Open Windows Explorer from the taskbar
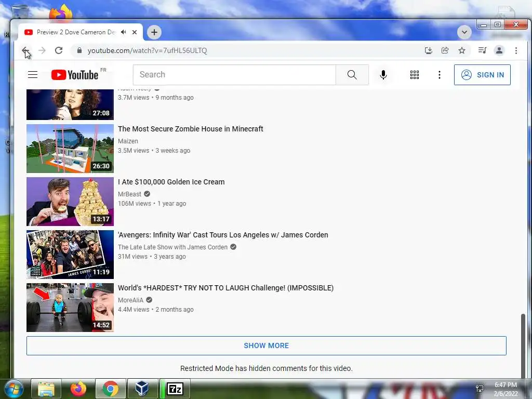This screenshot has height=399, width=532. tap(46, 389)
